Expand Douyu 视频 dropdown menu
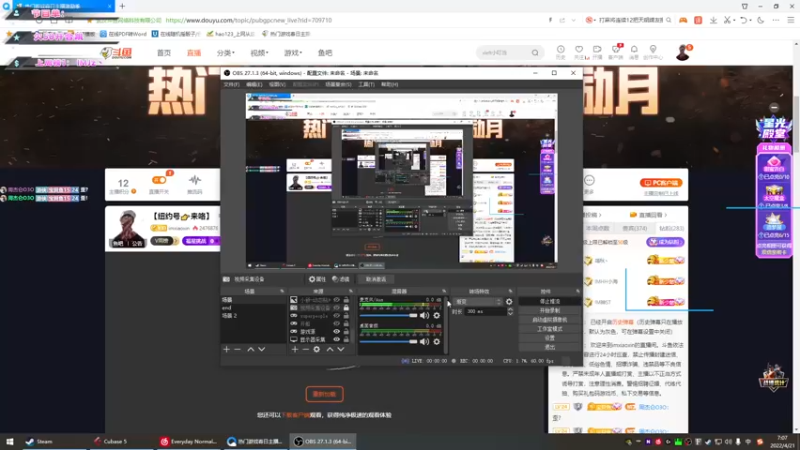 (x=259, y=53)
